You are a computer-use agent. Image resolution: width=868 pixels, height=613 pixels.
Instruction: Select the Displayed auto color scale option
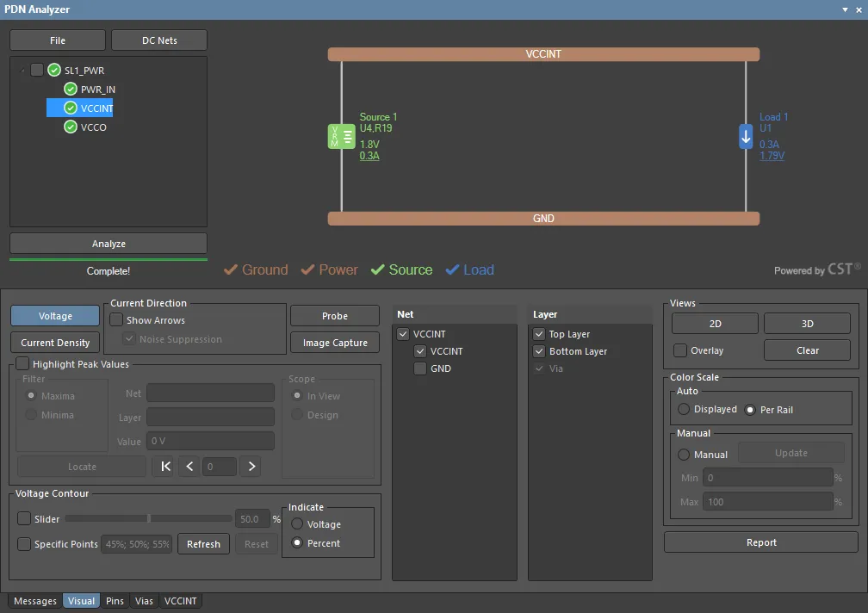click(x=685, y=410)
